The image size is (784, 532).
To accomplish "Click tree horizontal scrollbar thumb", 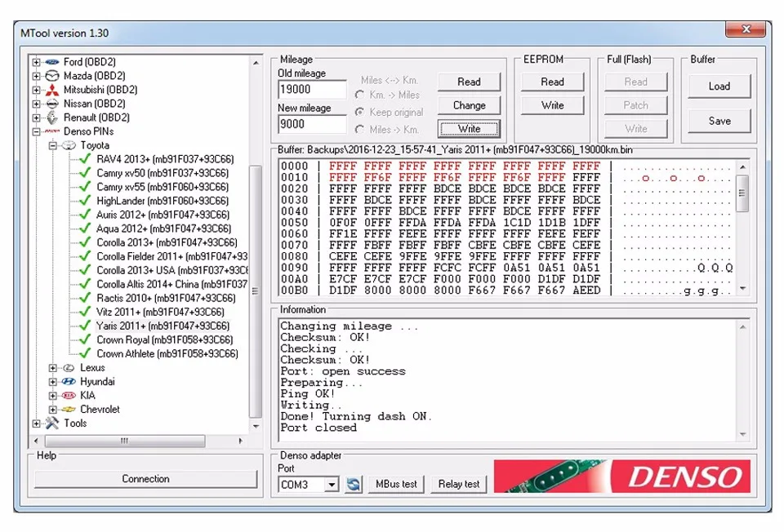I will click(x=125, y=441).
